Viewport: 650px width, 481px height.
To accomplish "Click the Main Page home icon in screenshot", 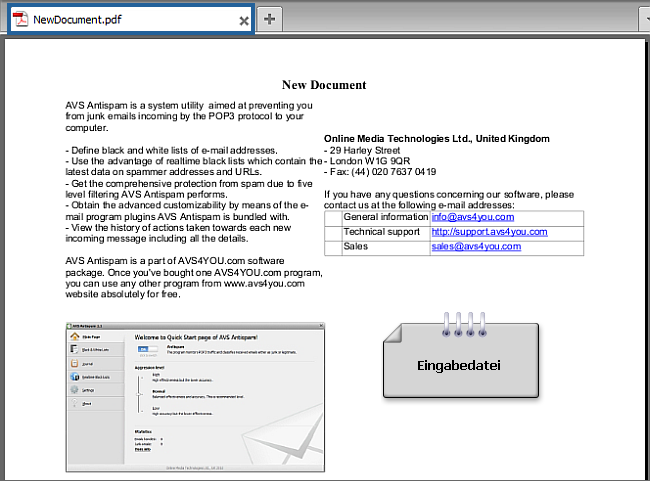I will coord(75,336).
